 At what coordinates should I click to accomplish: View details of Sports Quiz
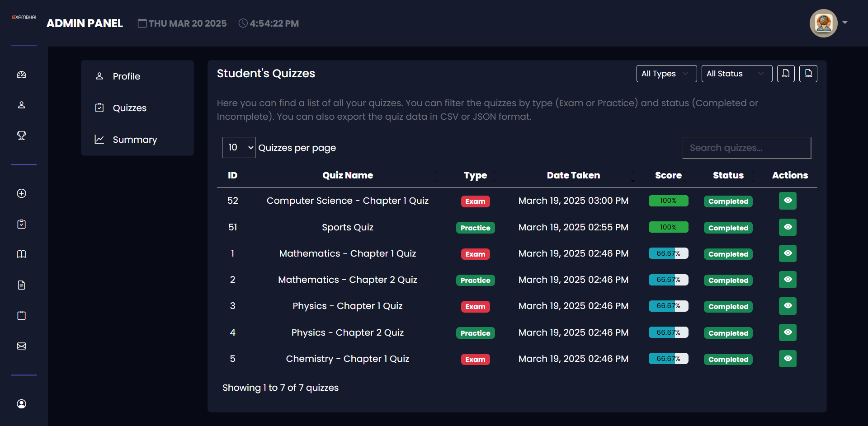[x=788, y=227]
